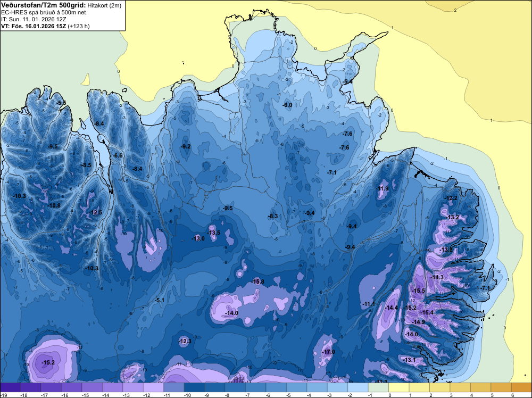Click the 'Veðurstofan/T2m 500grid:' title text
Image resolution: width=532 pixels, height=398 pixels.
coord(44,5)
